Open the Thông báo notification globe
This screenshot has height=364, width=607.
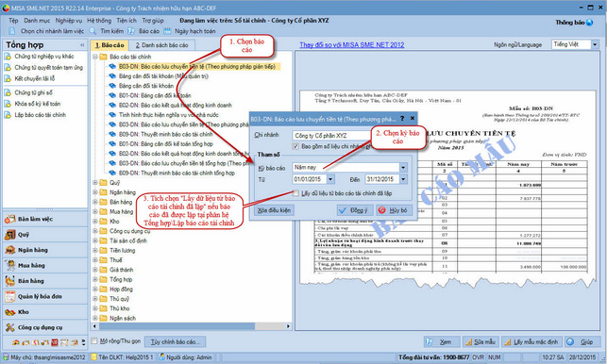pyautogui.click(x=590, y=23)
